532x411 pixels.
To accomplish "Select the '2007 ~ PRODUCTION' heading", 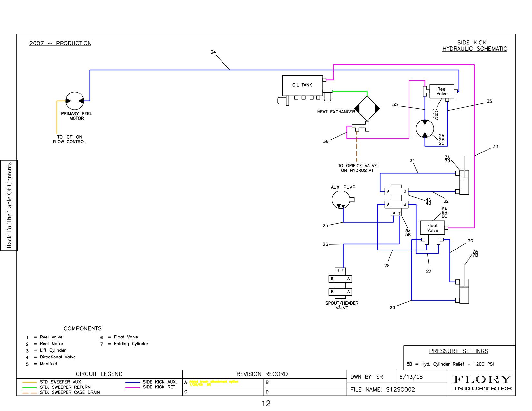I will (60, 43).
